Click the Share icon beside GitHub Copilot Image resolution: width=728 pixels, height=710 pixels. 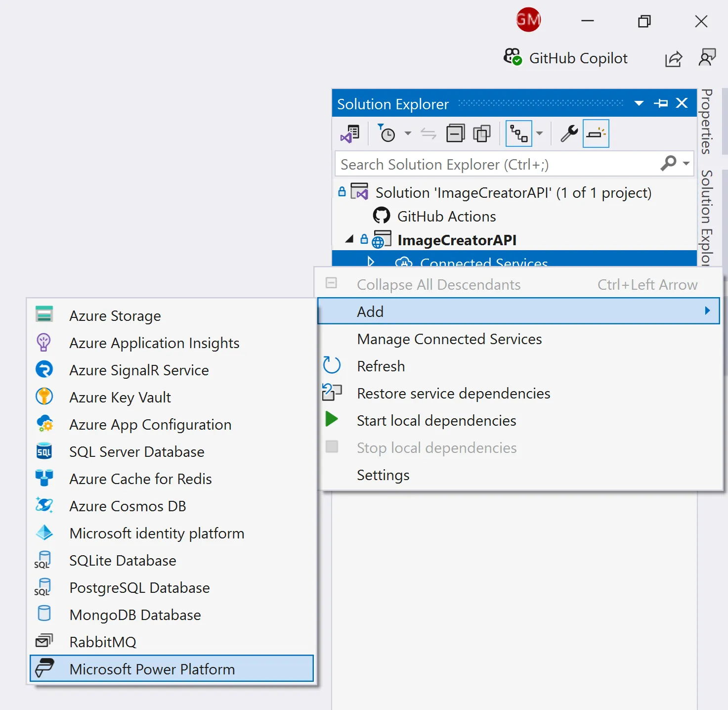point(673,59)
